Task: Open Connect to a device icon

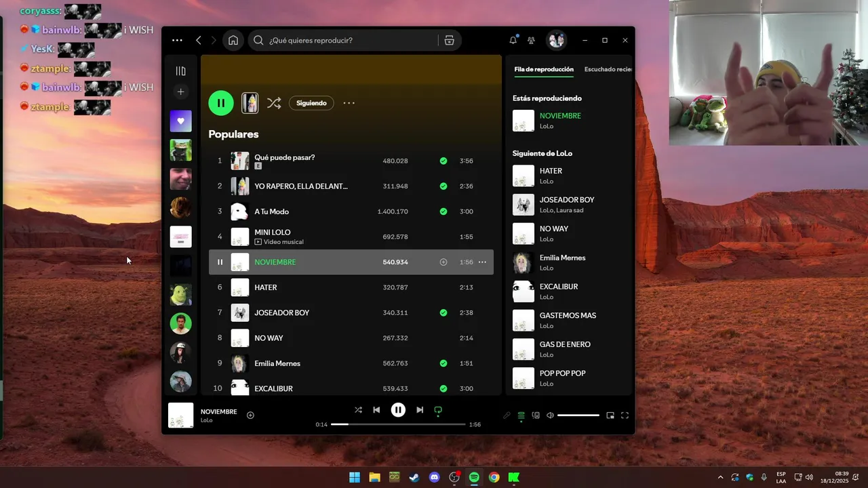Action: 536,415
